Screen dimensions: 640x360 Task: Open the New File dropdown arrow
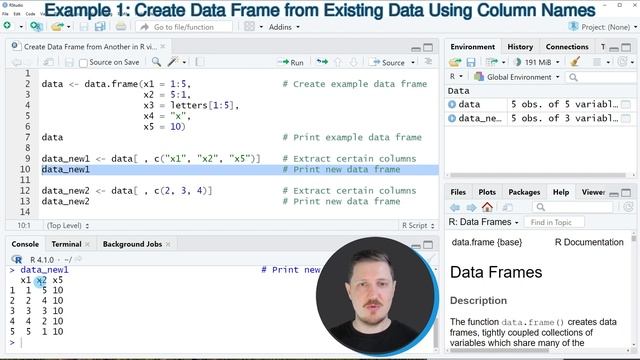click(x=21, y=27)
